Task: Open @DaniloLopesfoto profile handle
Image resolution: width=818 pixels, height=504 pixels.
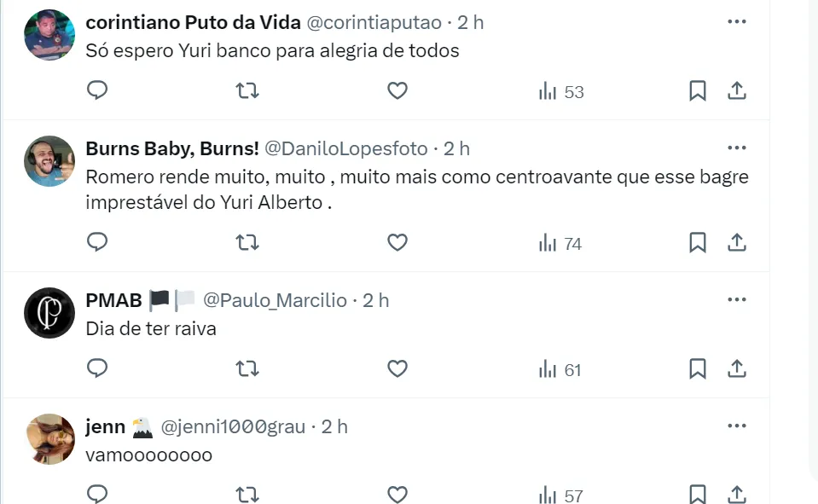Action: 346,148
